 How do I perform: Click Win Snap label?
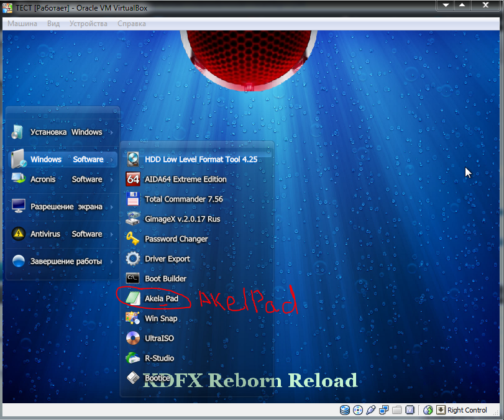tap(161, 319)
